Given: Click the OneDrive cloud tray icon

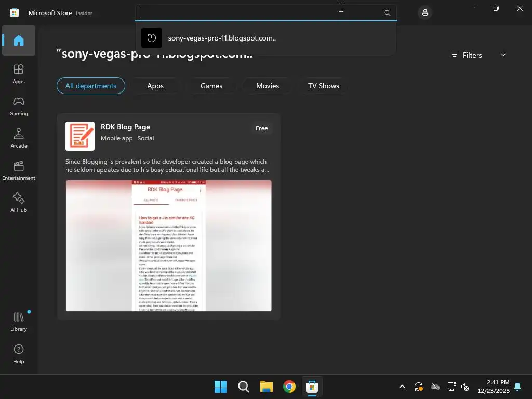Looking at the screenshot, I should (x=435, y=387).
